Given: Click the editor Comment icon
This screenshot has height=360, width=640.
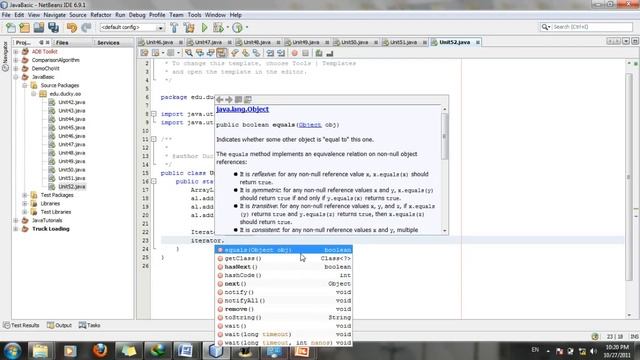Looking at the screenshot, I should point(319,53).
